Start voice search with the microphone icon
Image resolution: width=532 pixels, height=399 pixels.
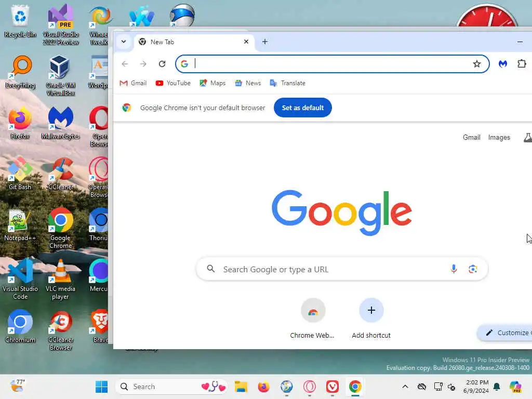453,269
